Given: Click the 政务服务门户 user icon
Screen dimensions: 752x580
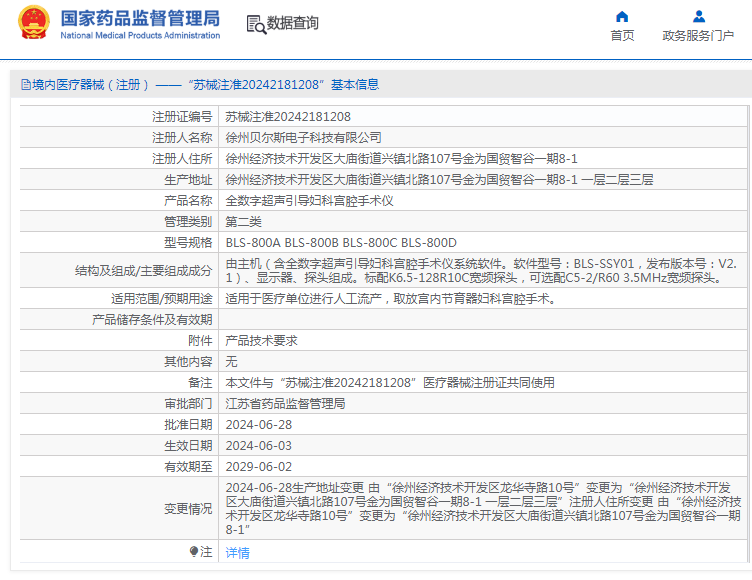Looking at the screenshot, I should tap(699, 17).
